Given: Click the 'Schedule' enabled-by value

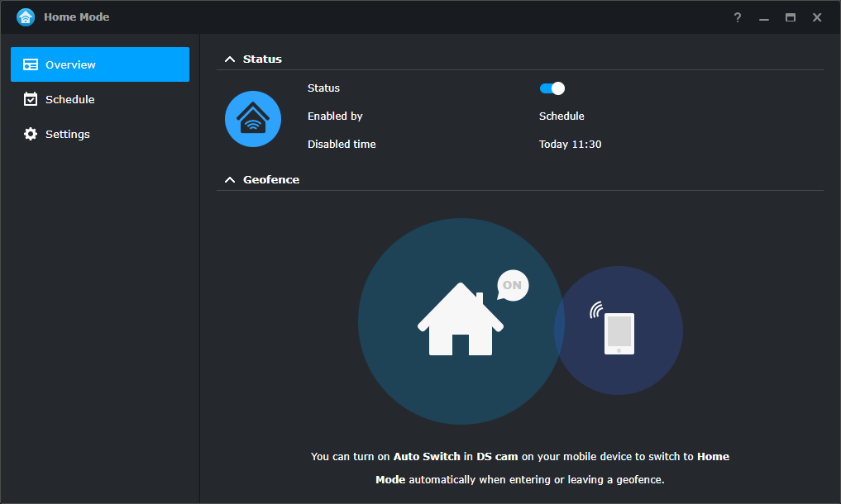Looking at the screenshot, I should click(561, 116).
